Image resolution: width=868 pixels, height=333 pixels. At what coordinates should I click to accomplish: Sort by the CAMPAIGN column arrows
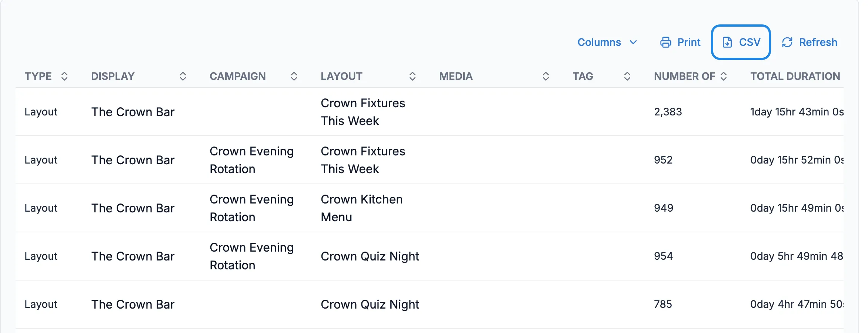pyautogui.click(x=294, y=76)
